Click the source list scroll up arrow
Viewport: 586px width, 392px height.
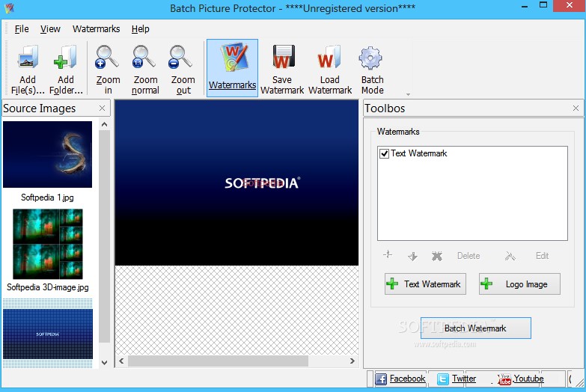click(x=104, y=124)
